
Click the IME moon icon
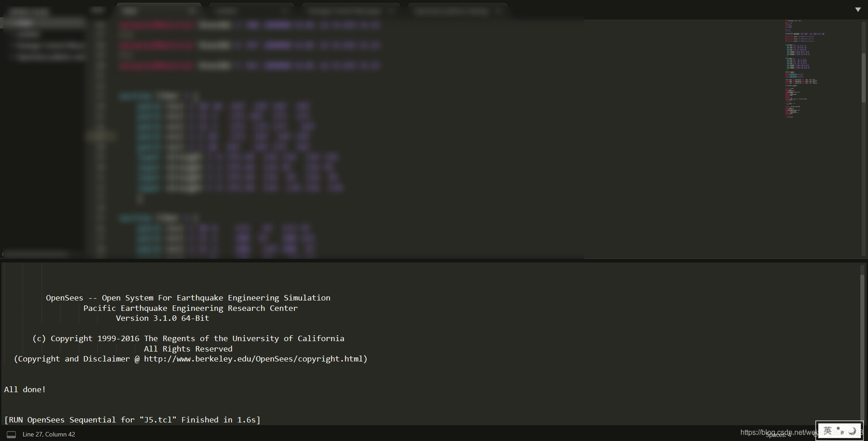[x=852, y=431]
